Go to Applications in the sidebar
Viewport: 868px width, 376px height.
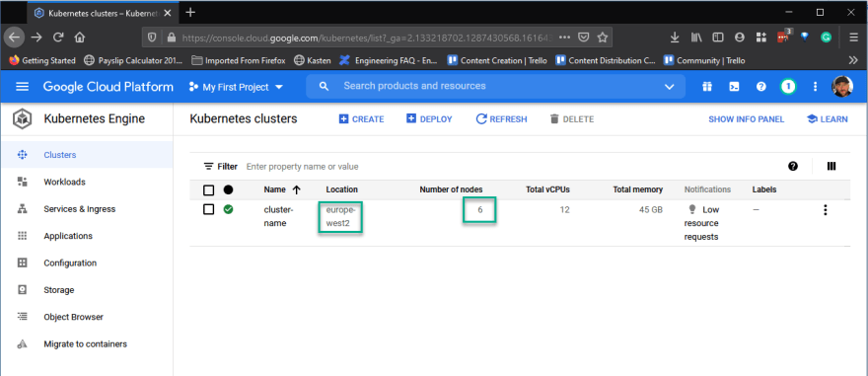(87, 236)
